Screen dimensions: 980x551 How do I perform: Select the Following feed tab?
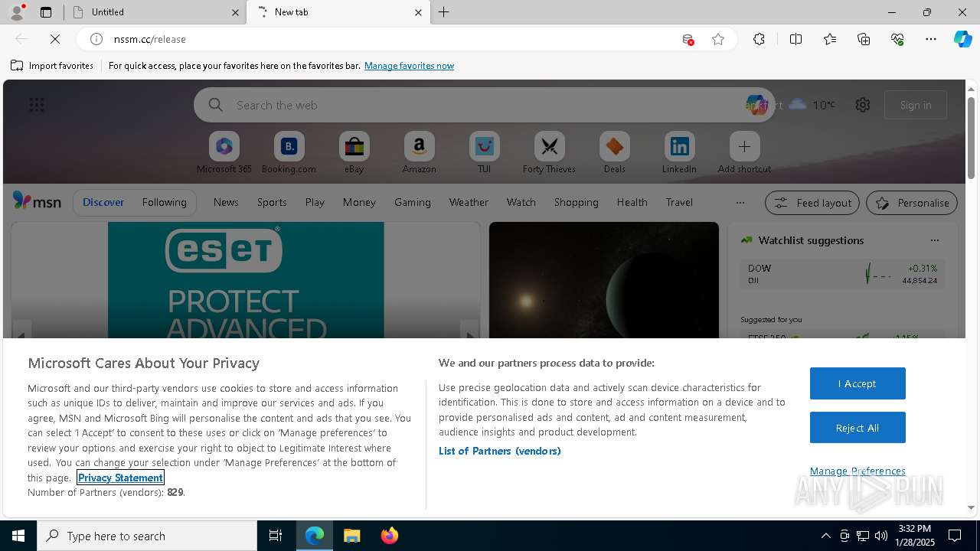tap(164, 202)
